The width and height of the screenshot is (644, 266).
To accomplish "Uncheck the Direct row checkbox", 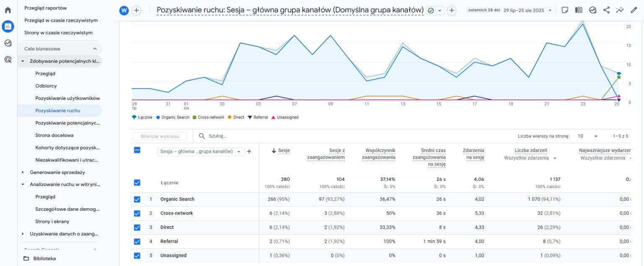I will point(137,227).
